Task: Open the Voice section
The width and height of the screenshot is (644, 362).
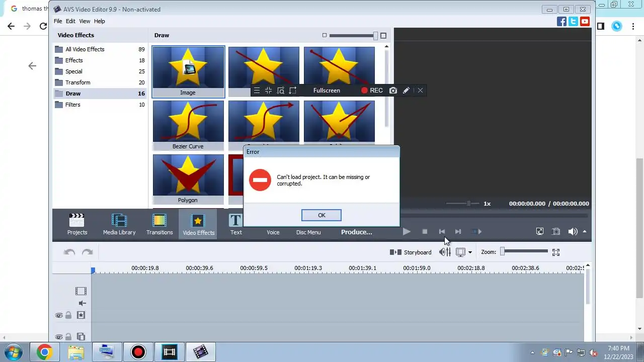Action: coord(273,232)
